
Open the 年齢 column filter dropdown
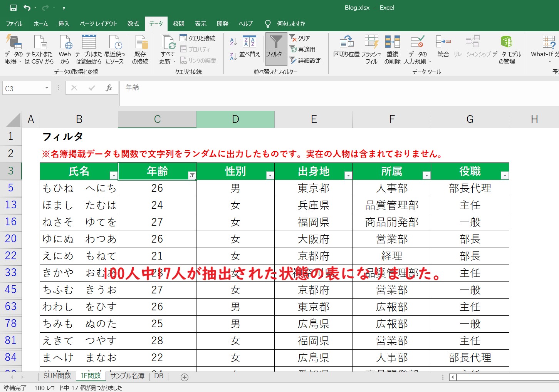tap(192, 176)
